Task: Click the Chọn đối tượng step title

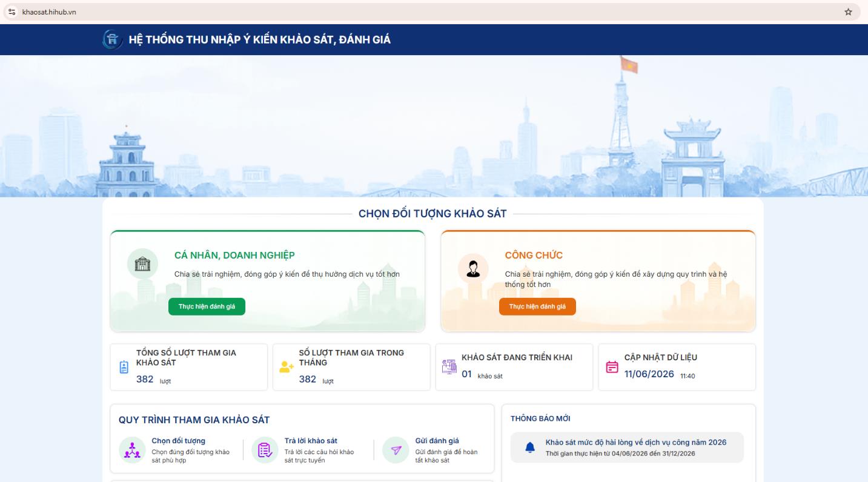Action: click(x=178, y=441)
